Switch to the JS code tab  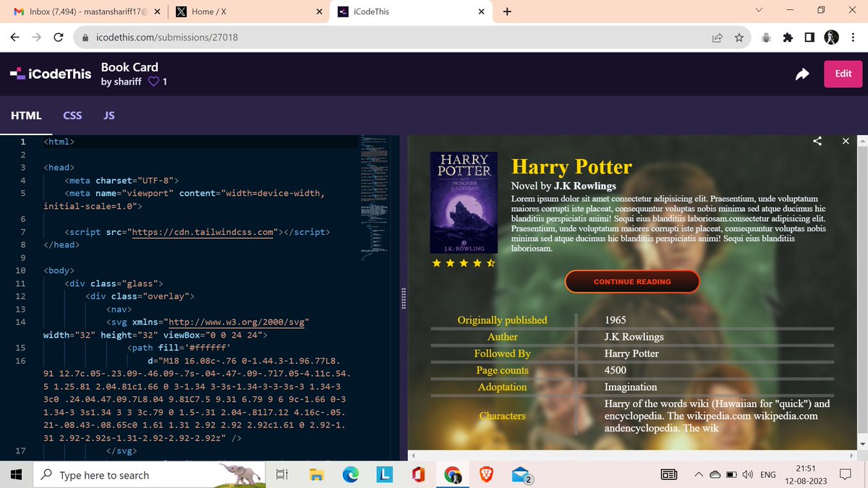click(x=109, y=116)
